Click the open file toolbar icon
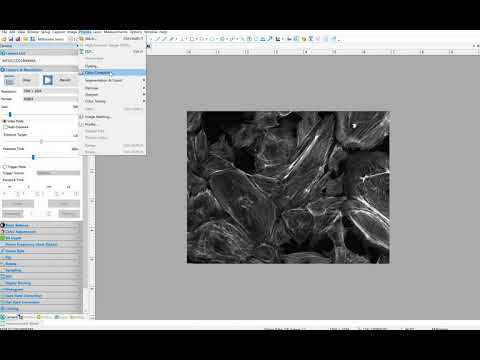This screenshot has width=480, height=360. 4,39
